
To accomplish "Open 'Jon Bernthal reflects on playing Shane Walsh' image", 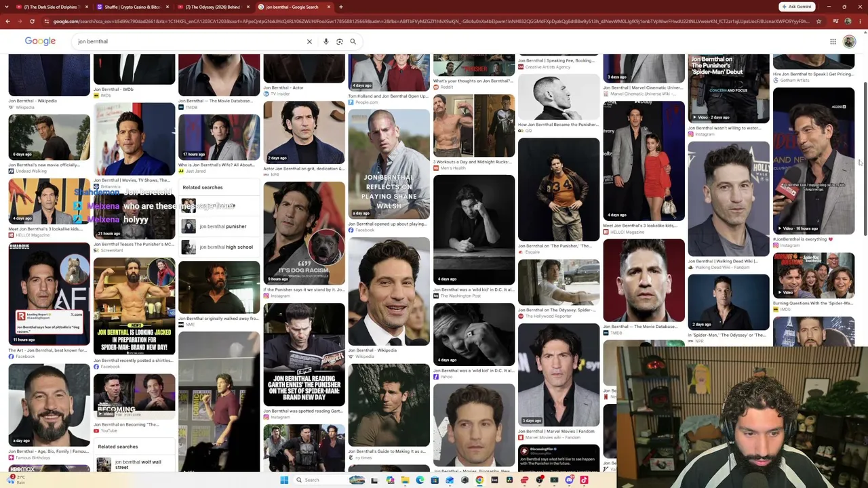I will pos(389,163).
